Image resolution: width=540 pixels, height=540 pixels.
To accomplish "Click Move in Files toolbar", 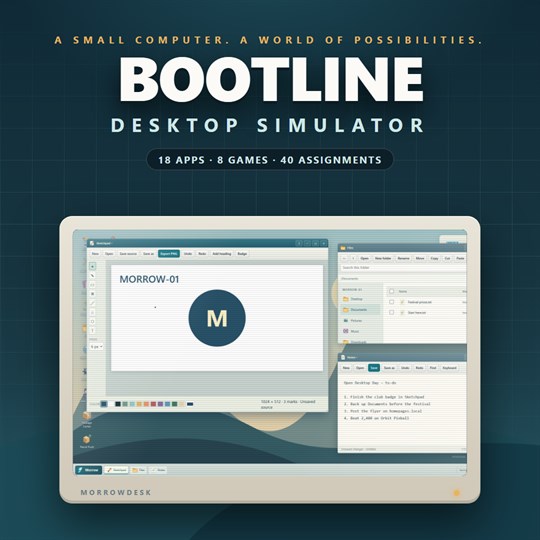I will tap(420, 258).
